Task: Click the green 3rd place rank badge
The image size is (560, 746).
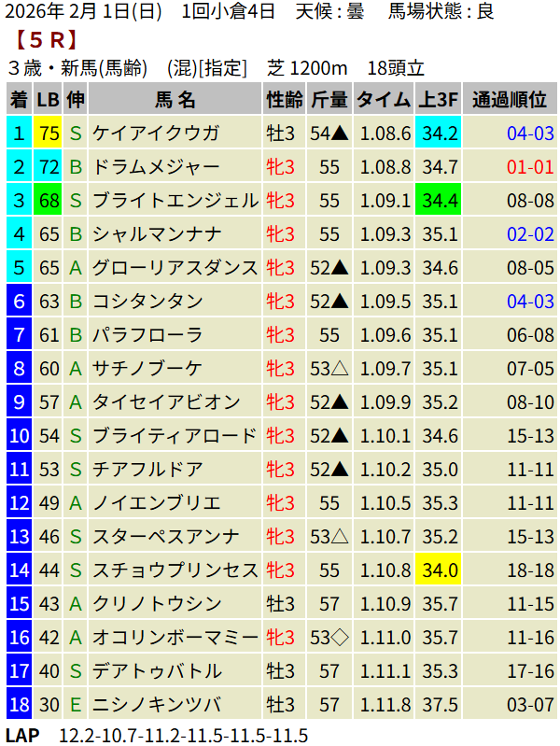Action: tap(19, 201)
